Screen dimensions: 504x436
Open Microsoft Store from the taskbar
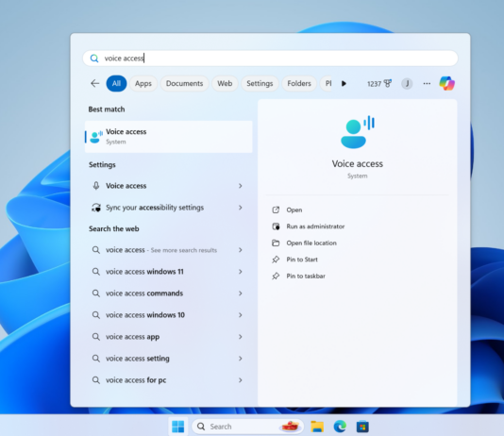(x=362, y=427)
